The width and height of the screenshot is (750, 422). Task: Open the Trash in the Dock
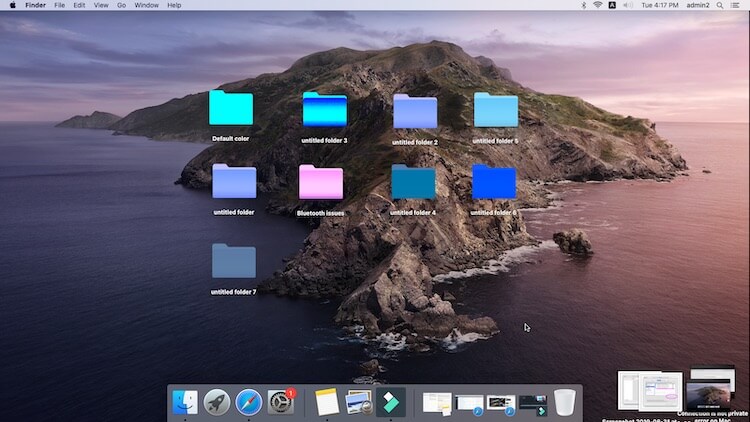click(x=564, y=402)
